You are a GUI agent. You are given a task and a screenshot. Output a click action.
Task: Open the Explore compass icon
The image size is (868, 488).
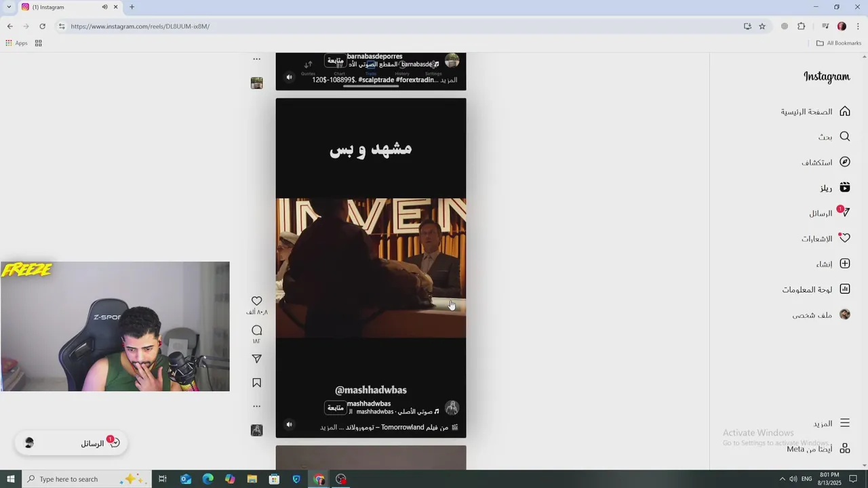point(845,162)
